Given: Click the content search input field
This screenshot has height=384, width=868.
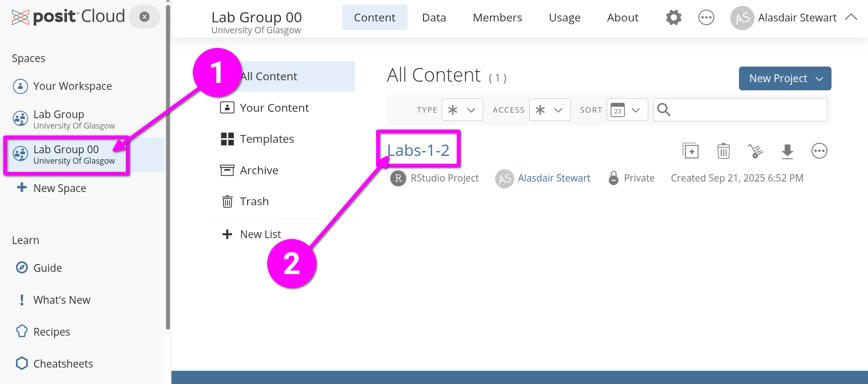Looking at the screenshot, I should click(x=748, y=110).
